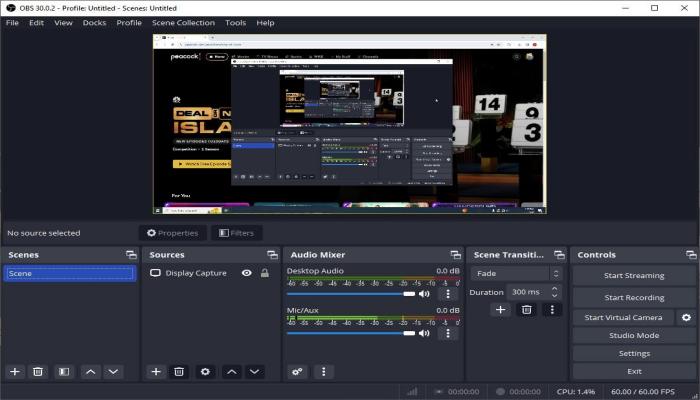This screenshot has height=400, width=700.
Task: Pop out the Controls dock
Action: coord(691,255)
